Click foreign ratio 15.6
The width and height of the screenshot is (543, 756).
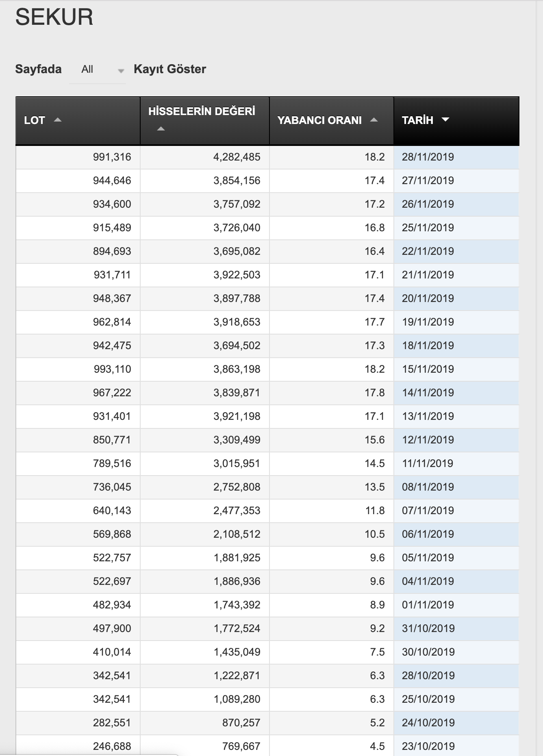click(375, 440)
